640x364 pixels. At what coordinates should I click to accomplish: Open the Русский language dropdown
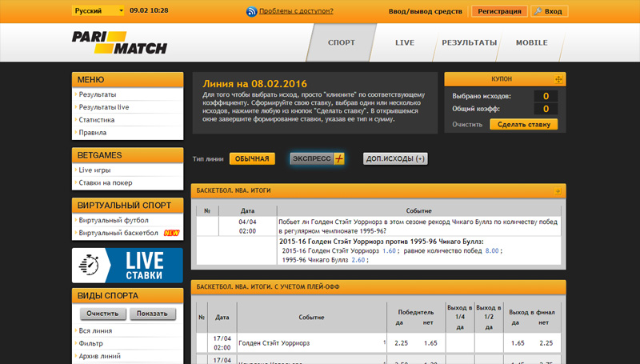(x=98, y=10)
